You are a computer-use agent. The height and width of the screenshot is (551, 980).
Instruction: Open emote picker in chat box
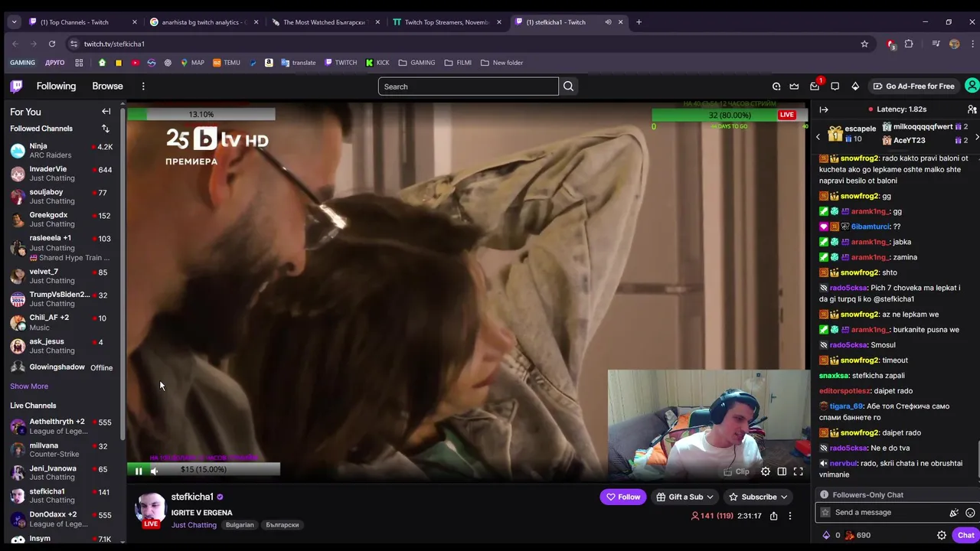tap(970, 513)
